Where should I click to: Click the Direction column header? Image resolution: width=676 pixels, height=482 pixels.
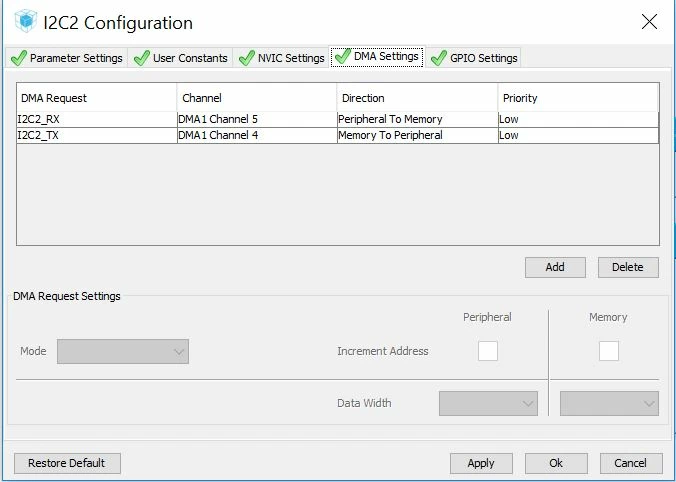point(417,98)
